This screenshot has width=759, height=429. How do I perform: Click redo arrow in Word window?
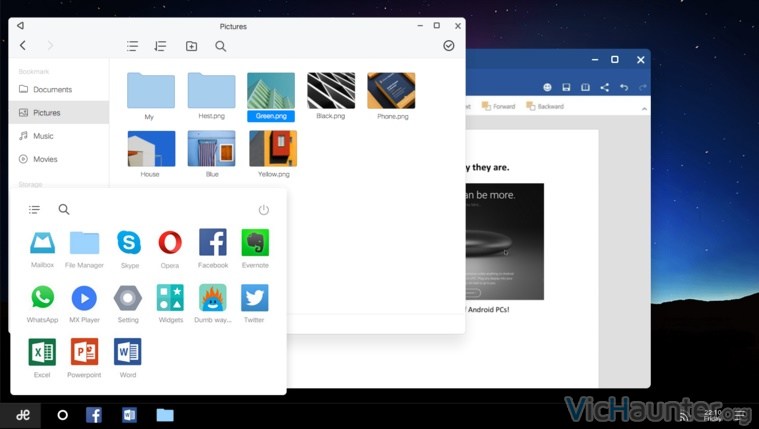tap(643, 87)
